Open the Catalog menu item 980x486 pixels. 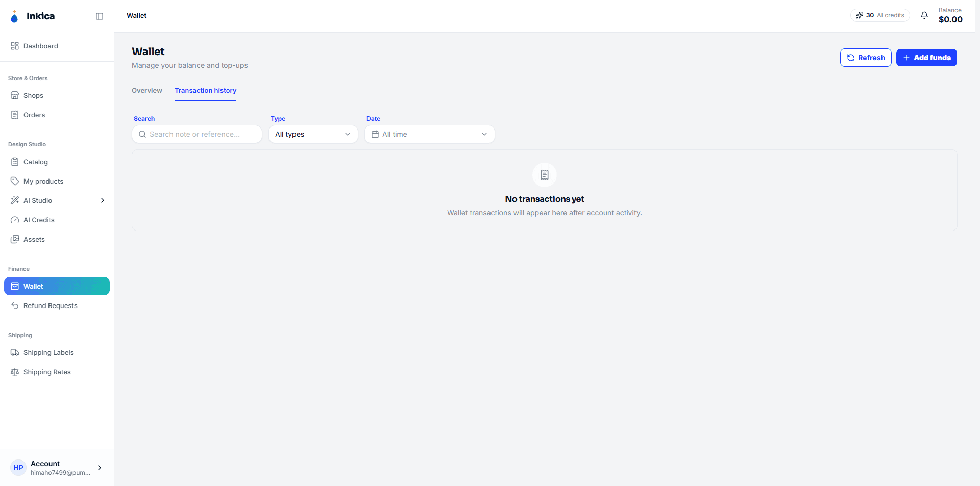click(x=57, y=162)
